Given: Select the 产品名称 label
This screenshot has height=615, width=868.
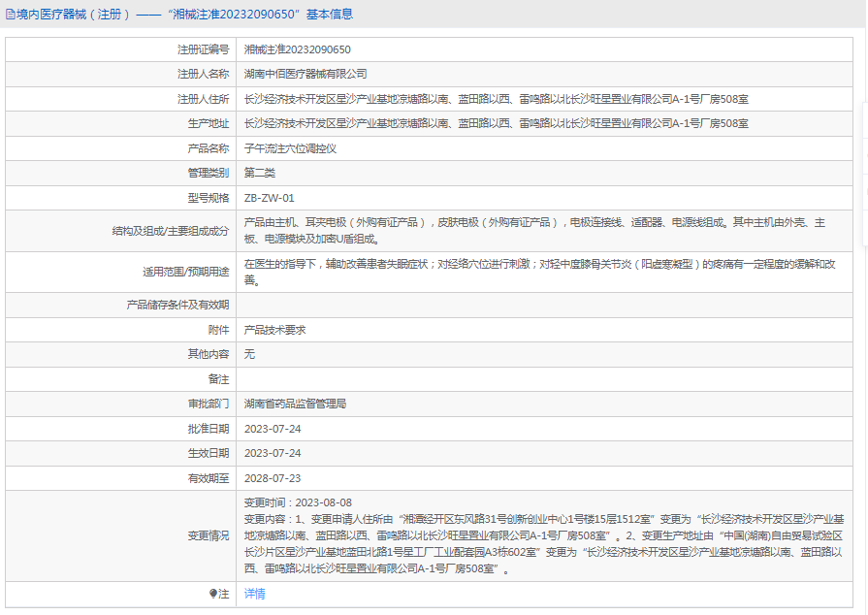Looking at the screenshot, I should click(209, 148).
